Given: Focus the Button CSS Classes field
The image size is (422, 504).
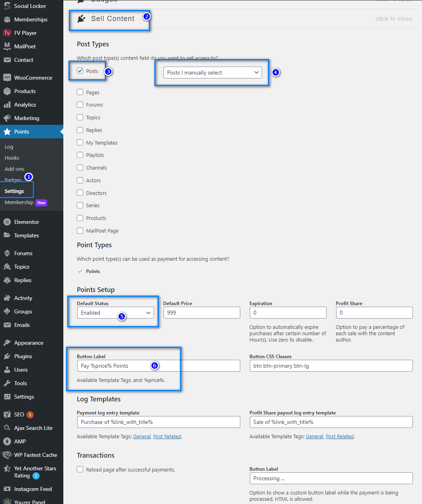Looking at the screenshot, I should pyautogui.click(x=331, y=366).
